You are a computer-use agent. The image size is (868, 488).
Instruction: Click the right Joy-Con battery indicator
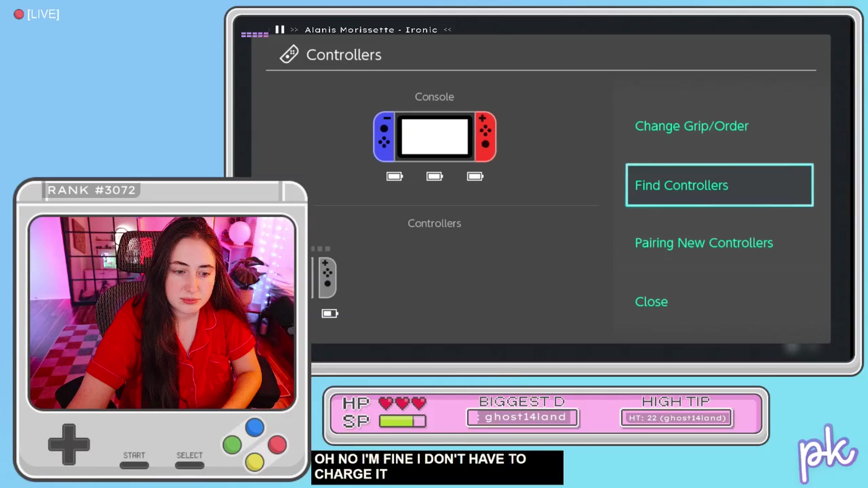(x=475, y=176)
